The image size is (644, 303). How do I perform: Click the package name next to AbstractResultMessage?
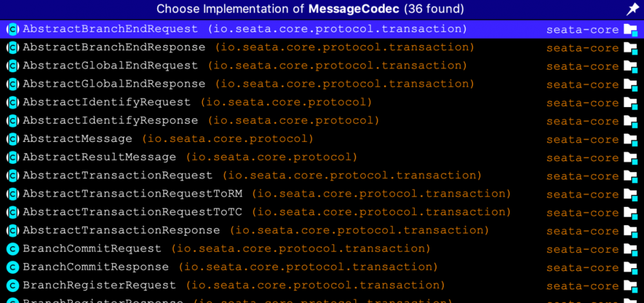click(x=271, y=157)
